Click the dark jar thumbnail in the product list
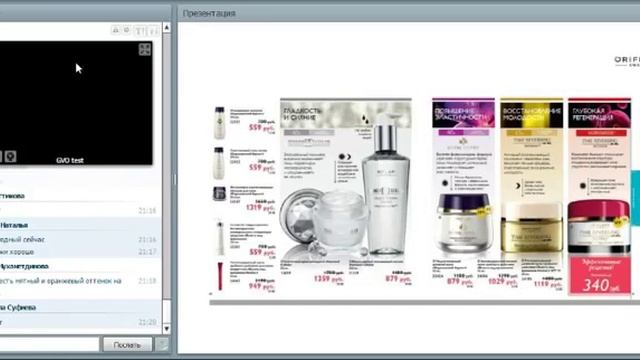640x360 pixels. coord(219,193)
